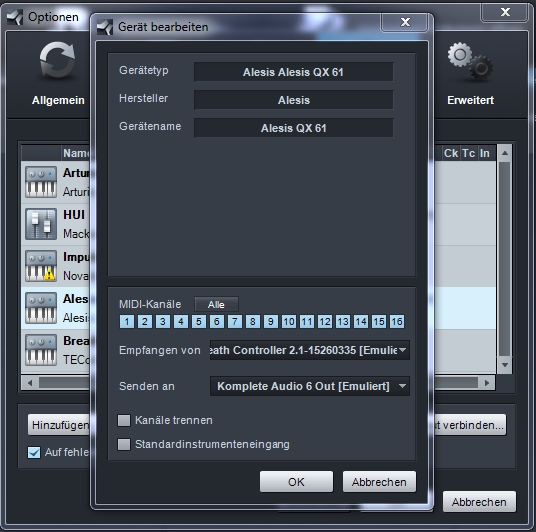This screenshot has height=532, width=536.
Task: Toggle MIDI channel 16
Action: tap(397, 321)
